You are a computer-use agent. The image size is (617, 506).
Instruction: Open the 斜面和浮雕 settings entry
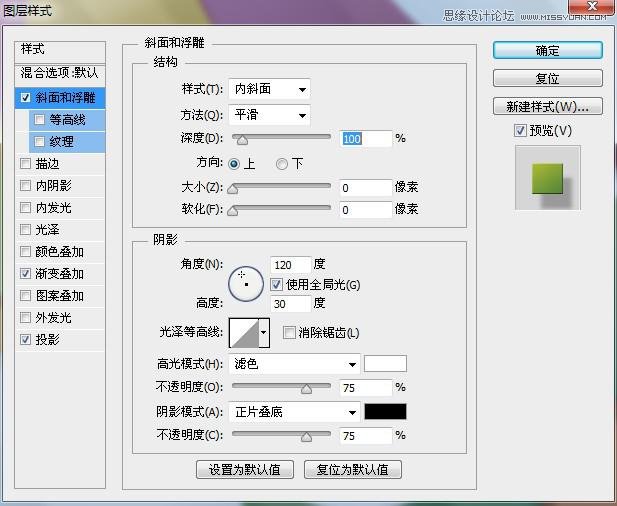(65, 98)
